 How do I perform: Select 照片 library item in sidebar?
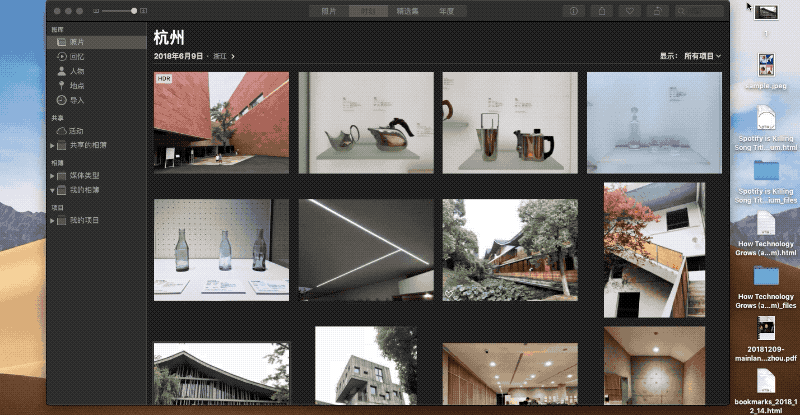click(96, 42)
